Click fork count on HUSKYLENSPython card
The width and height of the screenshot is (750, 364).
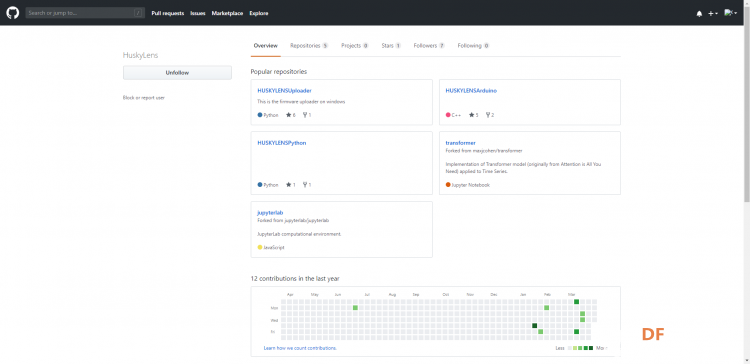307,185
